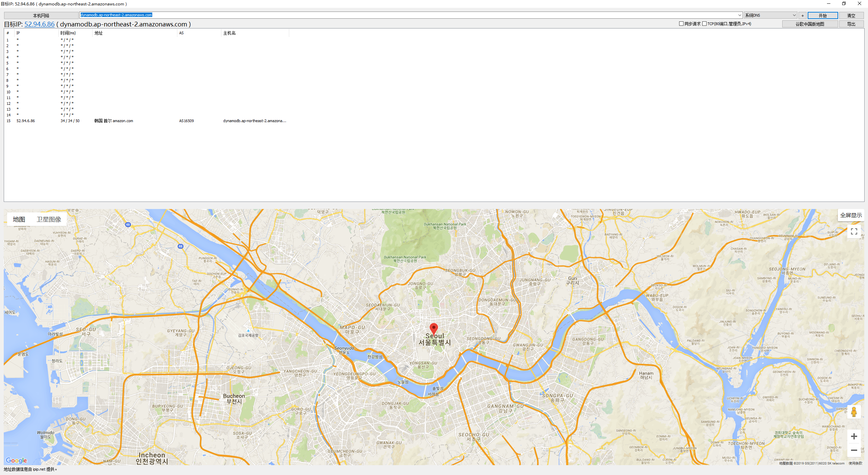868x475 pixels.
Task: Click the plus button beside DNS selector
Action: tap(803, 16)
